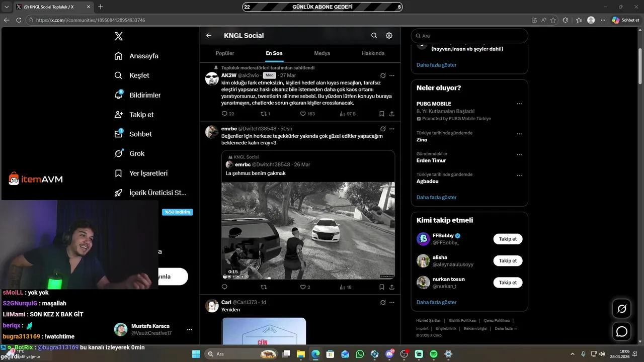Go back from KNGL Social
Image resolution: width=644 pixels, height=362 pixels.
click(209, 36)
